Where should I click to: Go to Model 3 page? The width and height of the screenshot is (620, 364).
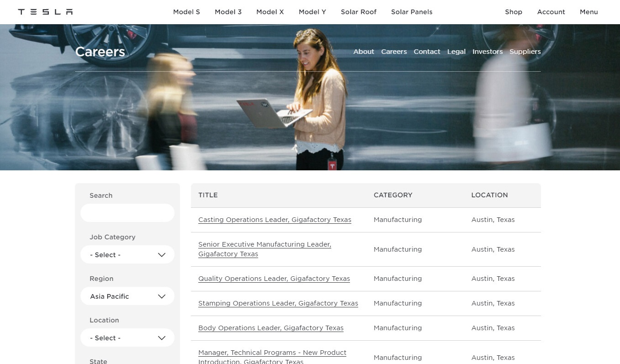pyautogui.click(x=228, y=12)
